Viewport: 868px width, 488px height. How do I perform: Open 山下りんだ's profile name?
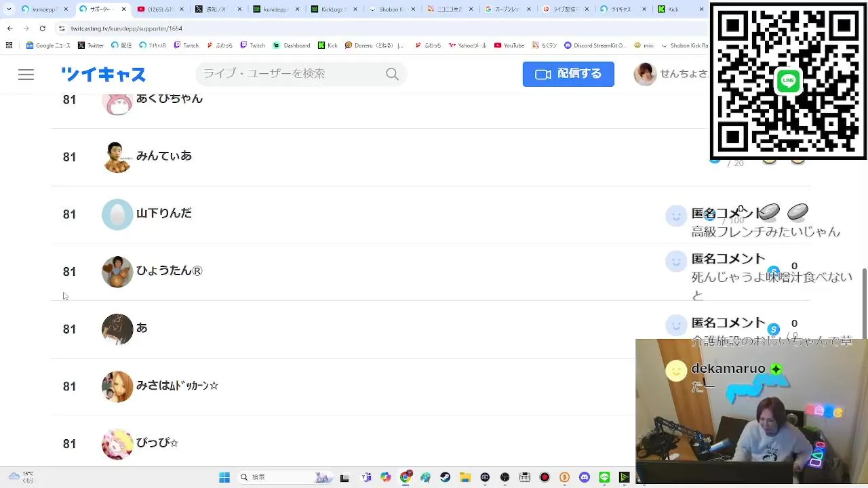click(x=164, y=213)
